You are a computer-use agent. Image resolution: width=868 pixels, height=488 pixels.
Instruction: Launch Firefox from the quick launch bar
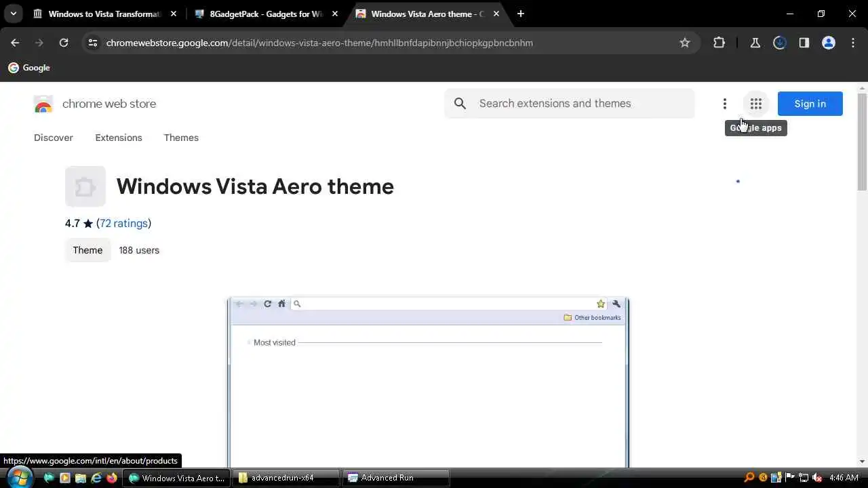pos(112,478)
